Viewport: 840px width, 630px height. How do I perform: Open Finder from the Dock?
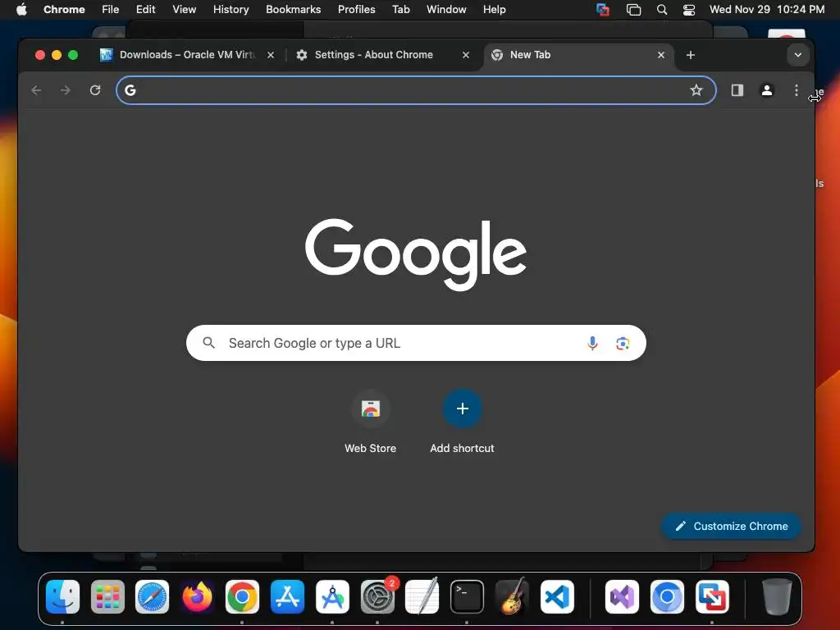62,597
